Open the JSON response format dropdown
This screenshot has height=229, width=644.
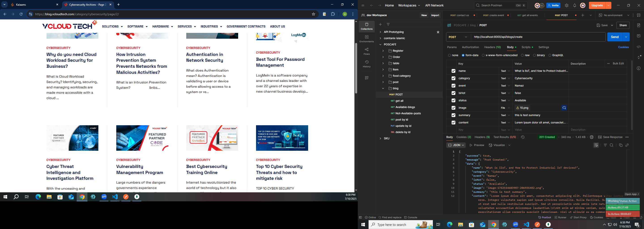click(456, 145)
